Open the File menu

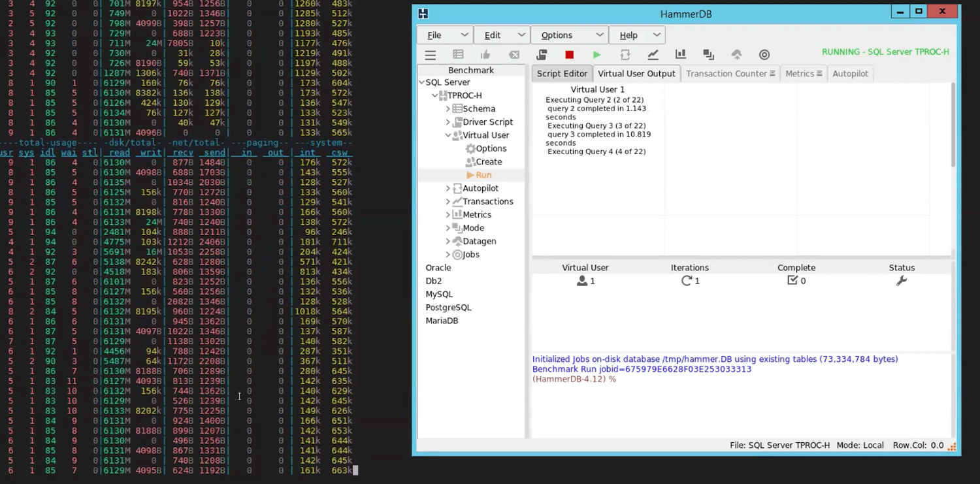(446, 35)
